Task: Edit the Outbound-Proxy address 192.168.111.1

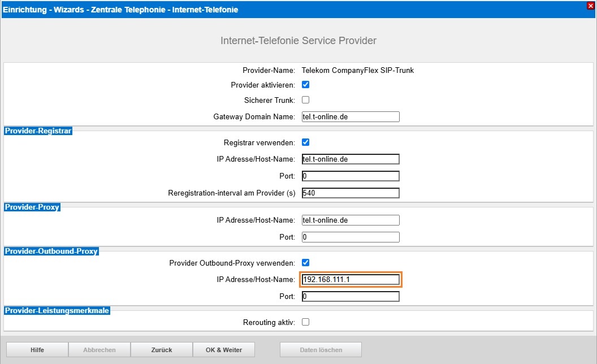Action: [x=351, y=279]
